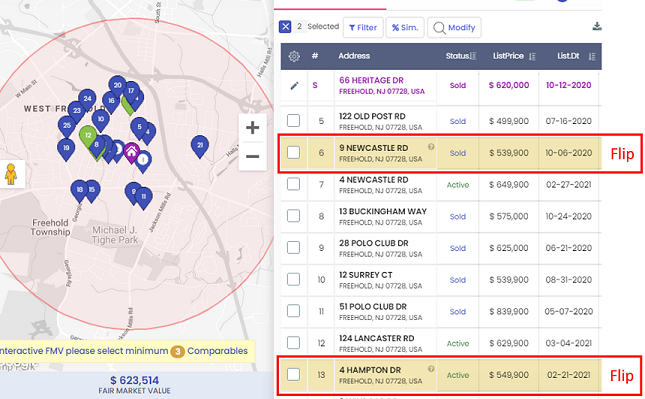Edit the subject property with pencil icon
Viewport: 645px width, 399px height.
point(294,86)
